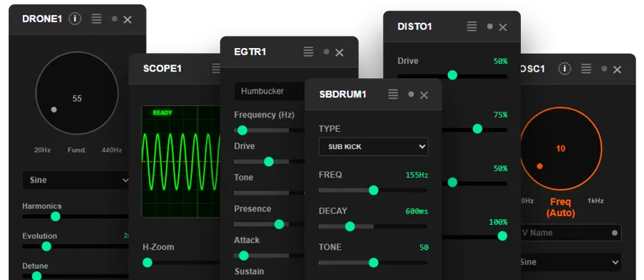This screenshot has width=644, height=280.
Task: Click the EGTR1 Presence slider handle
Action: tap(279, 224)
